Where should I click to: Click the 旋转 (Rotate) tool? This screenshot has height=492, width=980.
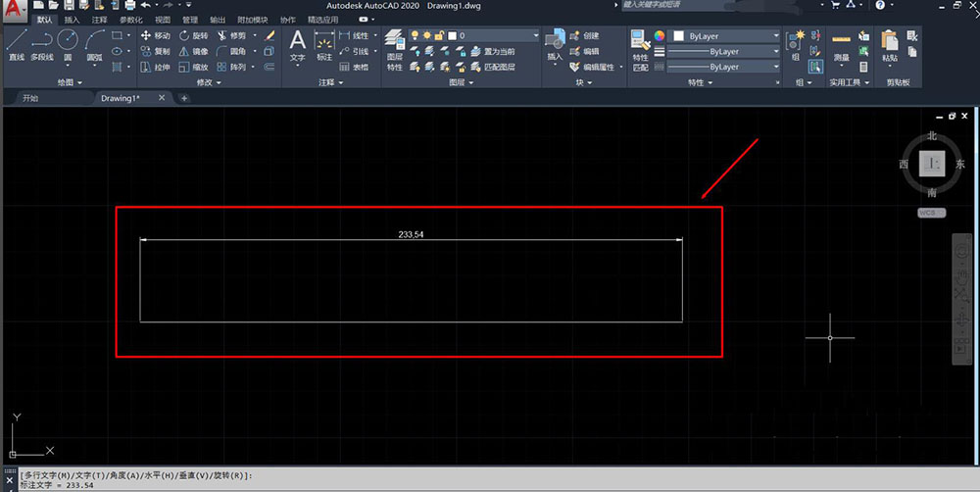click(194, 35)
